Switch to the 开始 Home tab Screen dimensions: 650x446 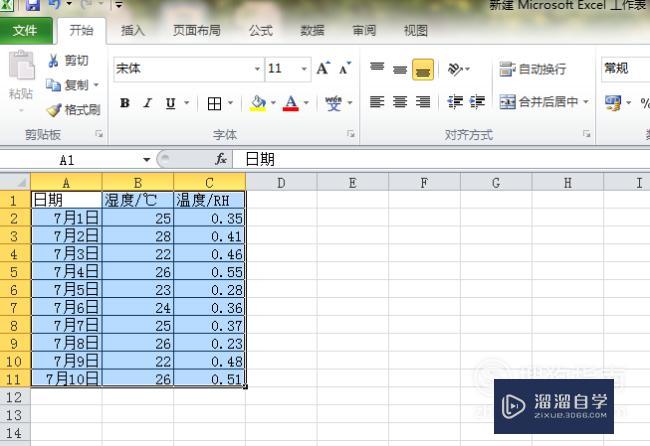click(81, 31)
